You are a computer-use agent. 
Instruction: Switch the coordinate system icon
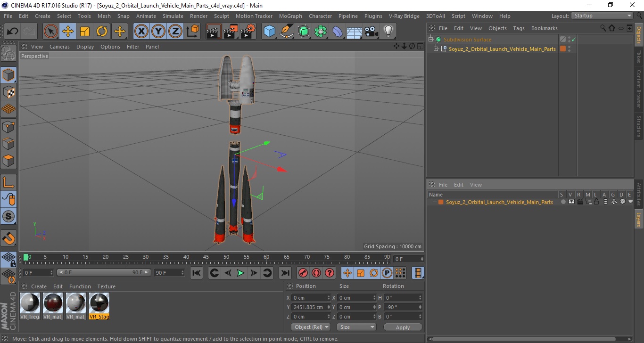[x=192, y=32]
